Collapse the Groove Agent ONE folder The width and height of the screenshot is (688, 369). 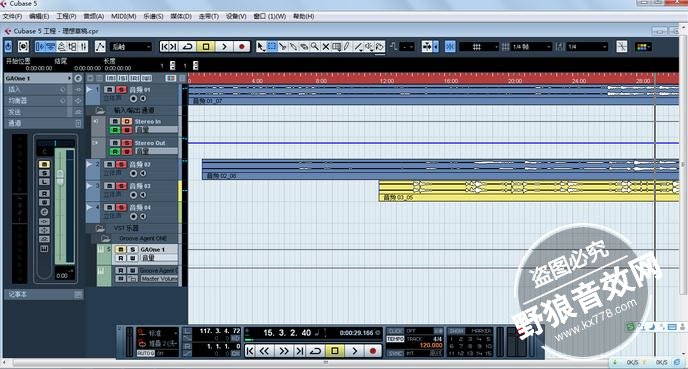106,238
